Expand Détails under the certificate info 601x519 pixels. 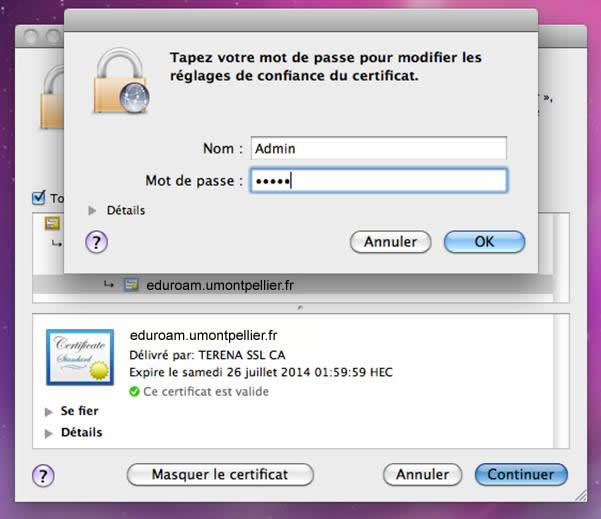[x=50, y=433]
